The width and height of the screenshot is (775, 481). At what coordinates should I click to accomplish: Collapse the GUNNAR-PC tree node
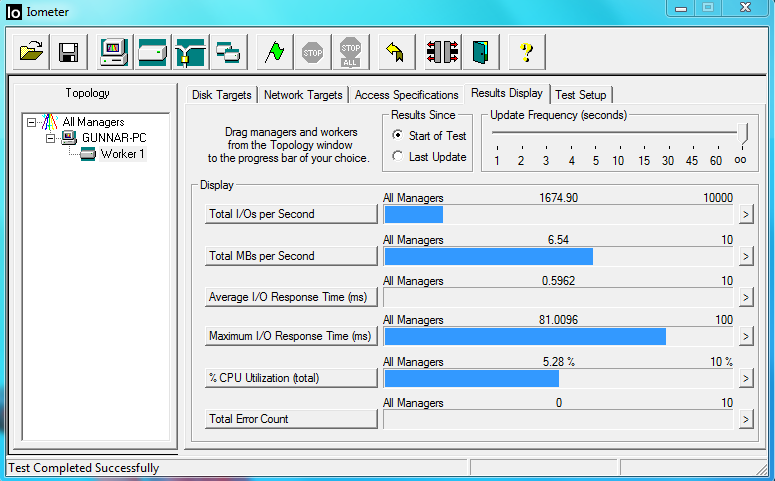(50, 138)
